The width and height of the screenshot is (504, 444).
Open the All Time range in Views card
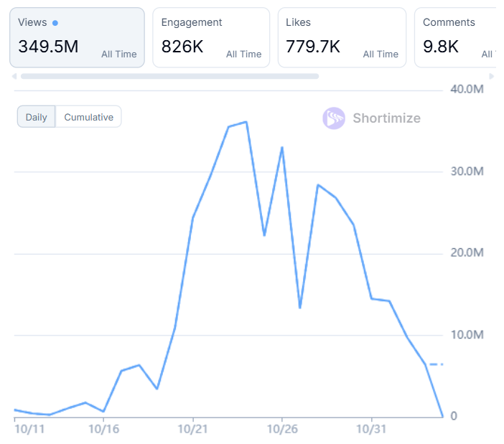point(118,54)
